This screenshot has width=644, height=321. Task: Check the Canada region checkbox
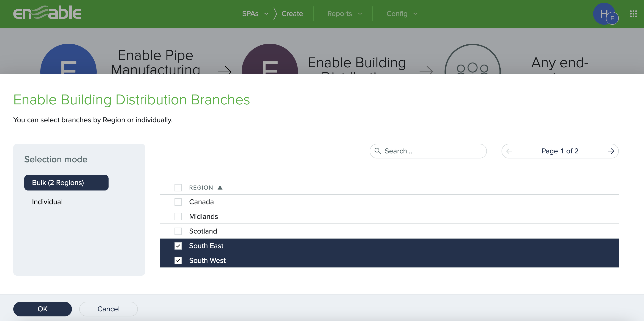click(x=178, y=202)
